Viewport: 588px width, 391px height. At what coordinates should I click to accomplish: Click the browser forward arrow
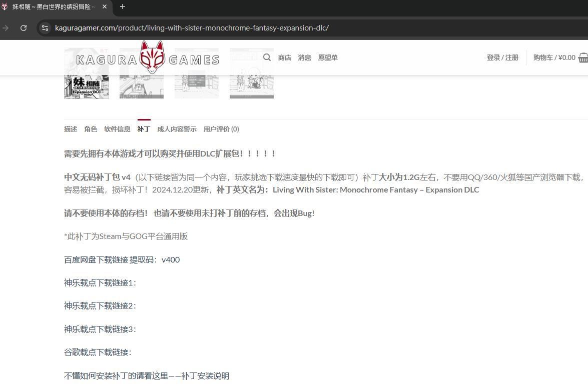click(x=5, y=28)
